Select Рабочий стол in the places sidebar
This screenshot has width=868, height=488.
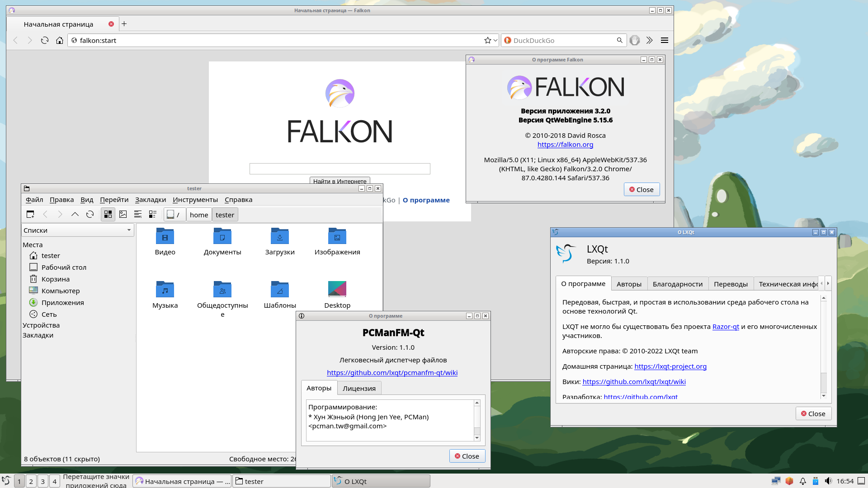[64, 267]
